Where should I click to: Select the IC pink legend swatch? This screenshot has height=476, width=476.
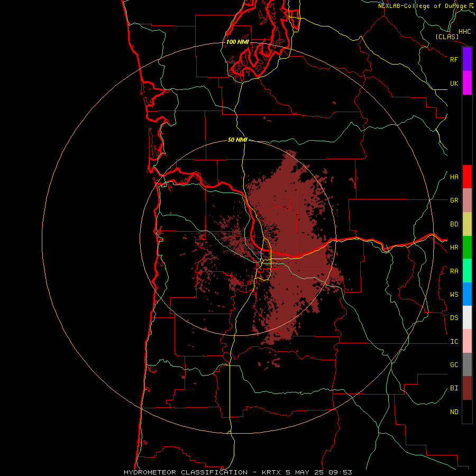tap(467, 341)
